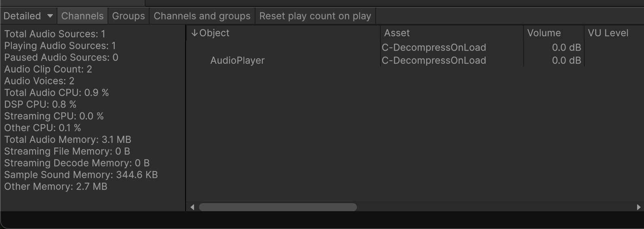Switch to the Channels view
This screenshot has height=229, width=644.
(82, 16)
